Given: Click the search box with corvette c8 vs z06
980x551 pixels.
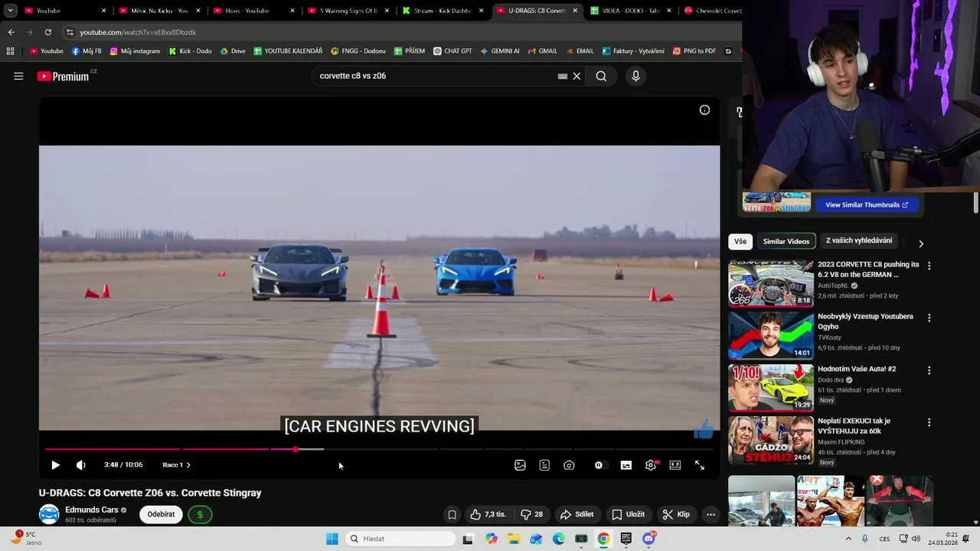Looking at the screenshot, I should (436, 76).
